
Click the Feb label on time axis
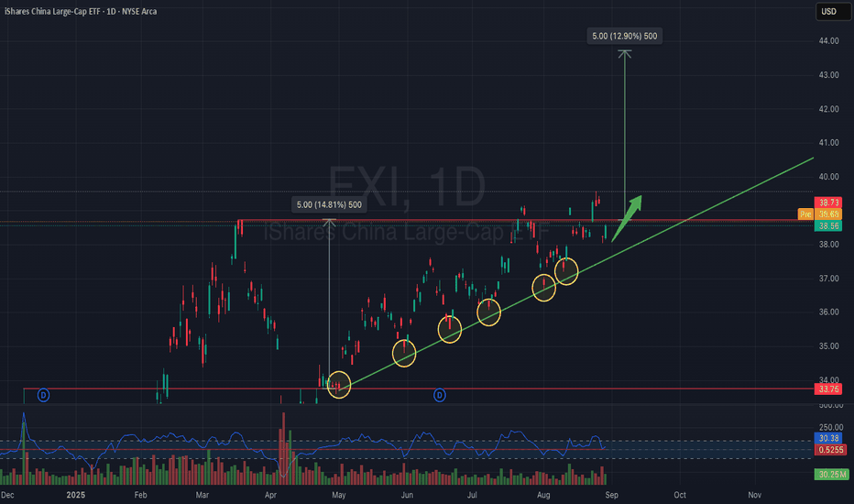[x=140, y=495]
